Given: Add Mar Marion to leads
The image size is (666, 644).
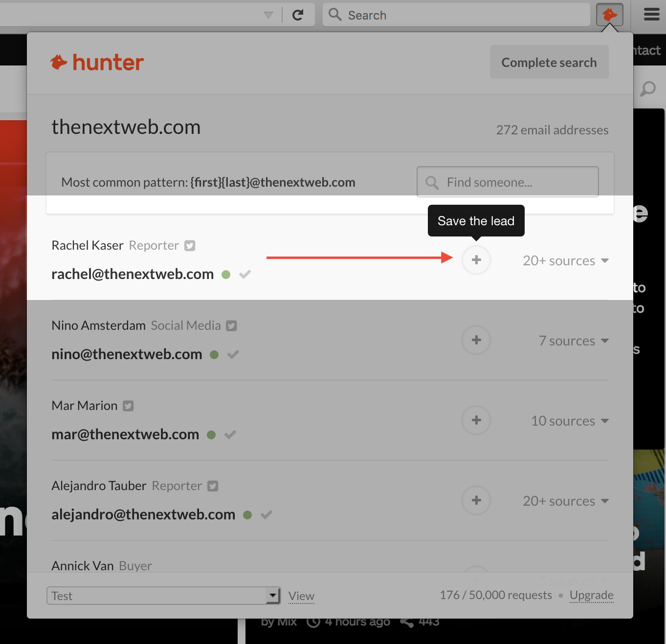Looking at the screenshot, I should point(476,420).
